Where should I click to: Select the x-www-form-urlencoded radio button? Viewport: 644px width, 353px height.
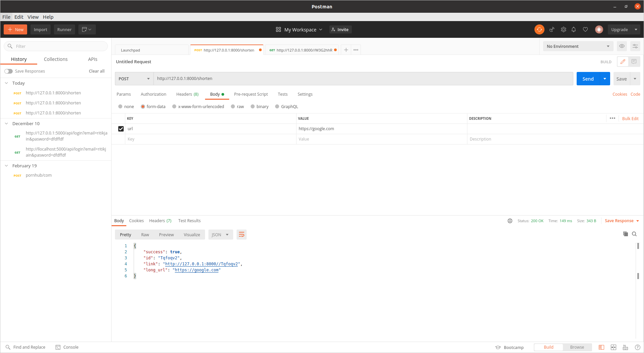tap(175, 106)
